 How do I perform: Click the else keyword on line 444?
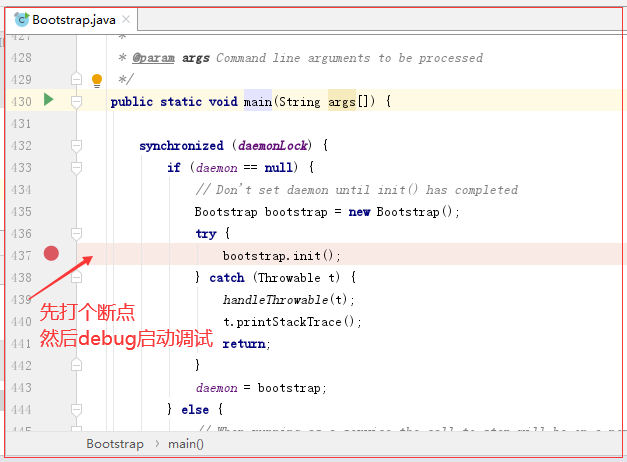pos(195,410)
